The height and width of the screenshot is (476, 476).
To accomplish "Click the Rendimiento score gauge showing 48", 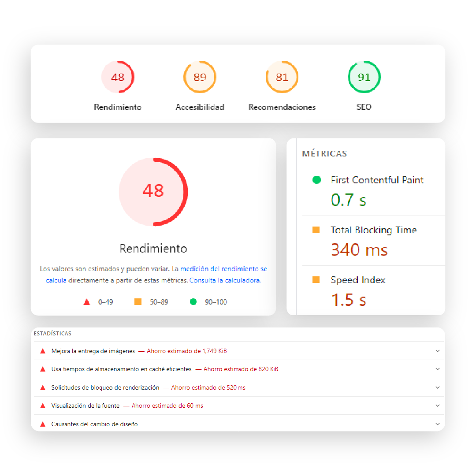I will 118,77.
